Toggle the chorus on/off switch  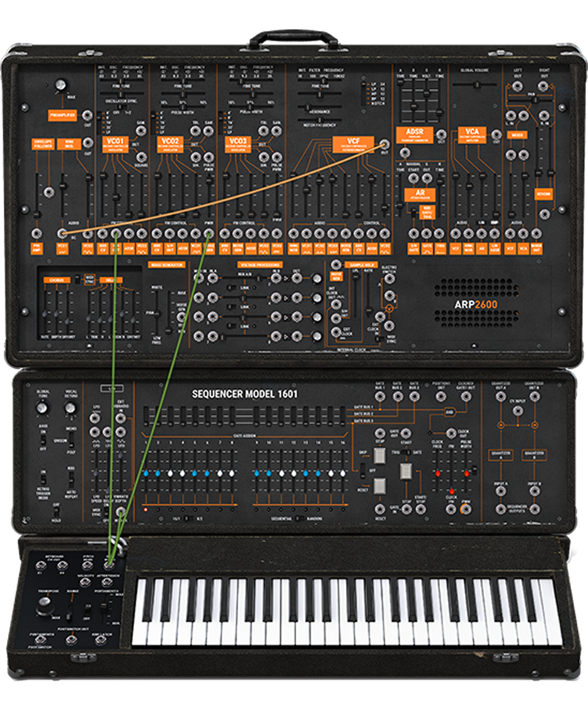77,279
